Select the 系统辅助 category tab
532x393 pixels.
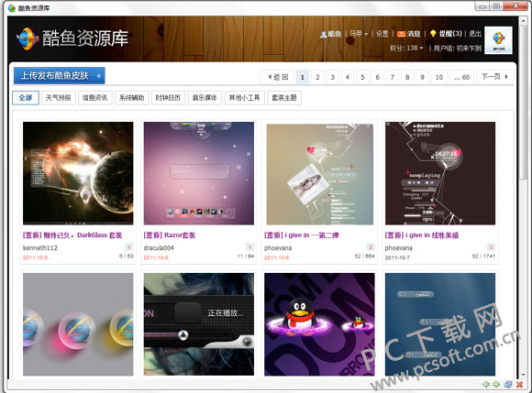pyautogui.click(x=132, y=98)
